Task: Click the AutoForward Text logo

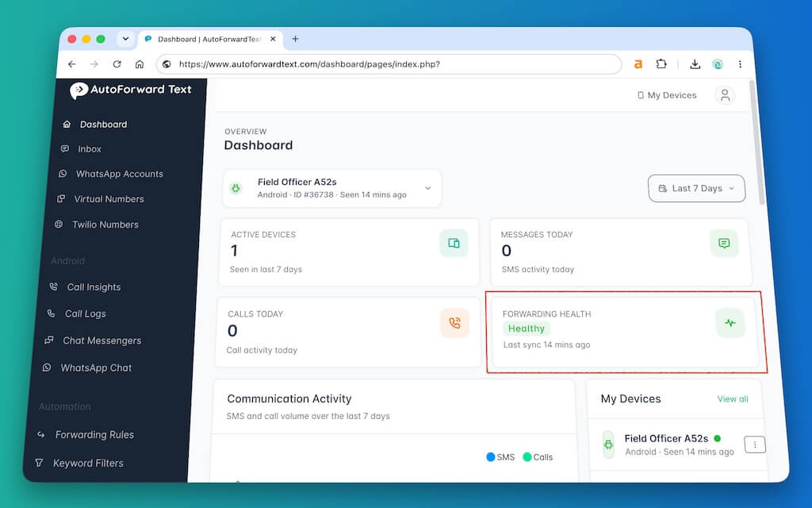Action: (131, 90)
